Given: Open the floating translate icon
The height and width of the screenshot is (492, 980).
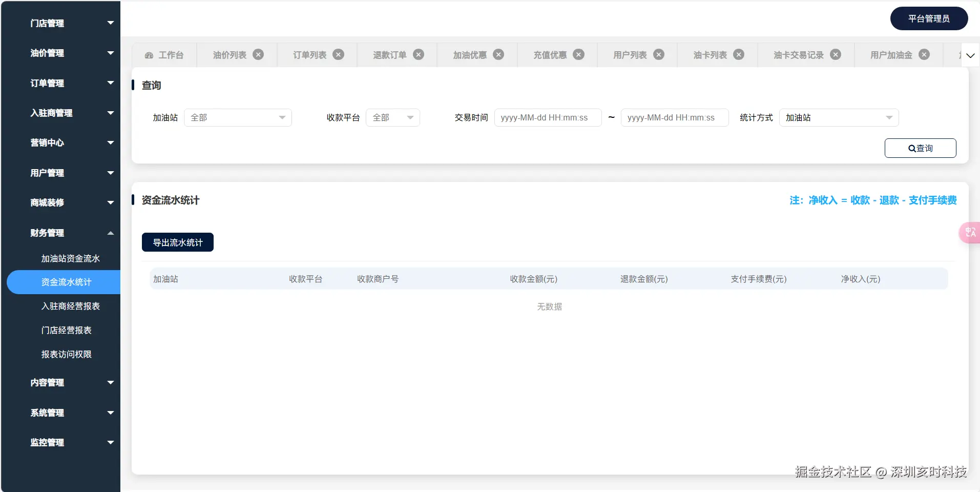Looking at the screenshot, I should [x=970, y=233].
